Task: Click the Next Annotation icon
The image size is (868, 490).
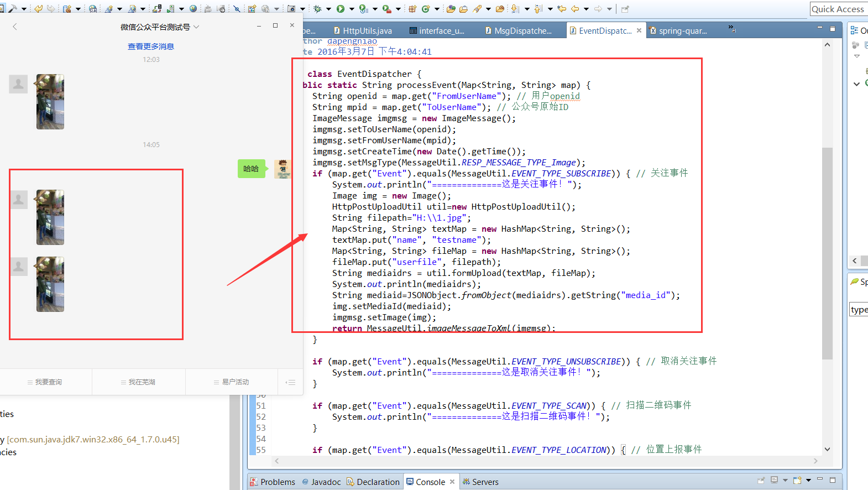Action: point(515,9)
